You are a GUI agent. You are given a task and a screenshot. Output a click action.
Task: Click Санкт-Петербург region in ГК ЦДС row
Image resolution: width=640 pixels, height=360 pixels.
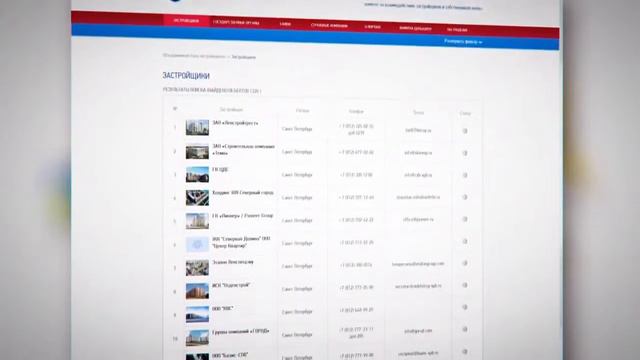297,175
